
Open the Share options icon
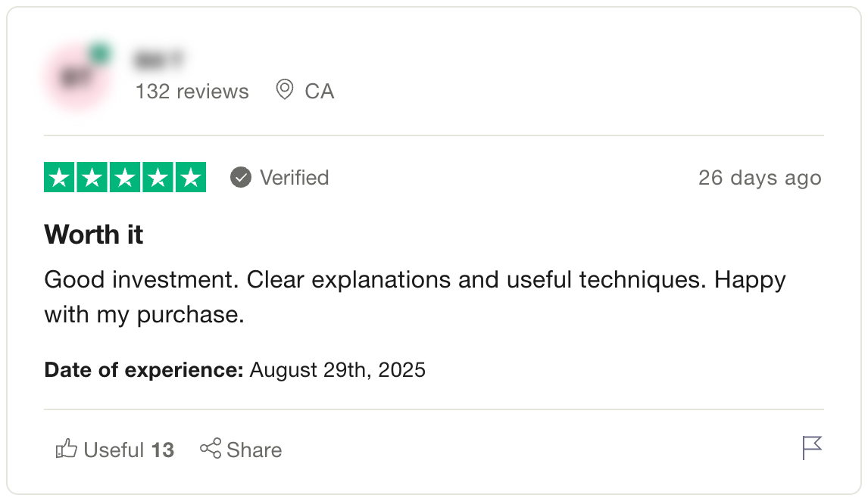(x=211, y=449)
